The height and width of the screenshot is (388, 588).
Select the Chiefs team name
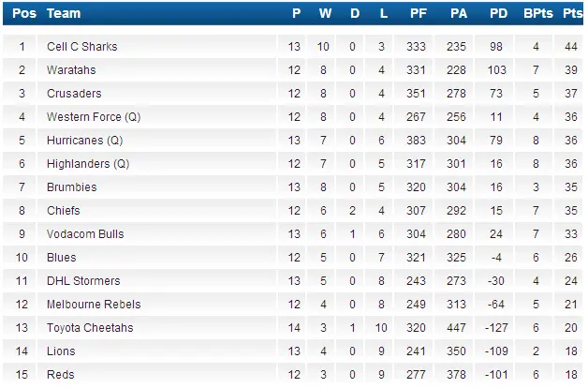click(64, 211)
